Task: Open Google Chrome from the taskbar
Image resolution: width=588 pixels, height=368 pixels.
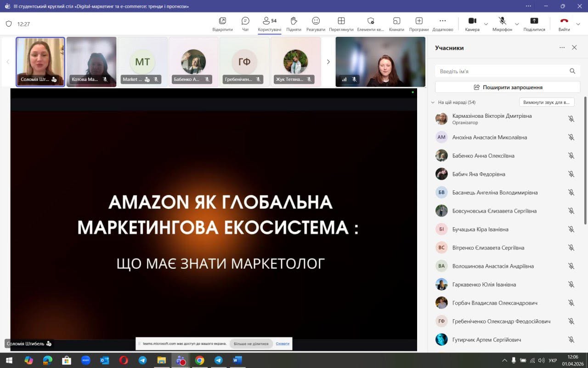Action: point(199,360)
